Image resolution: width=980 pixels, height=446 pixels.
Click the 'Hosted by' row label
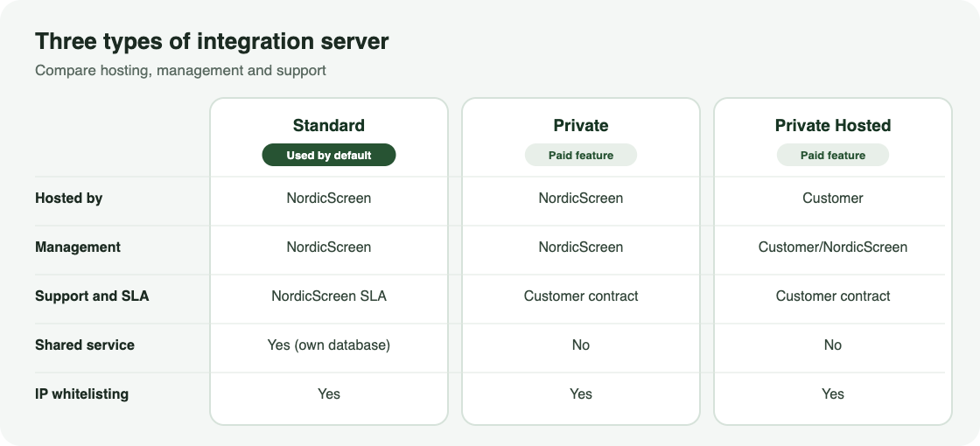69,198
